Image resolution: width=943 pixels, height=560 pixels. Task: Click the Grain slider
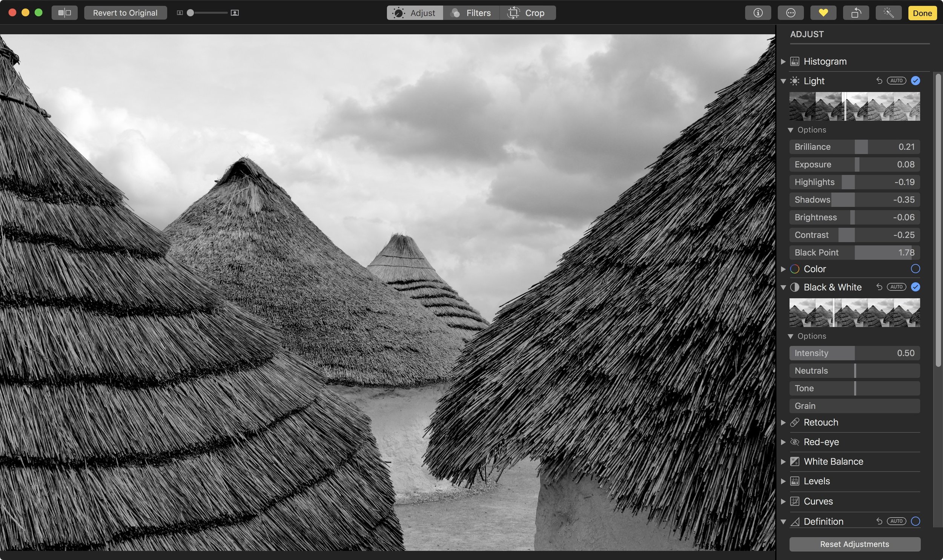pyautogui.click(x=855, y=406)
